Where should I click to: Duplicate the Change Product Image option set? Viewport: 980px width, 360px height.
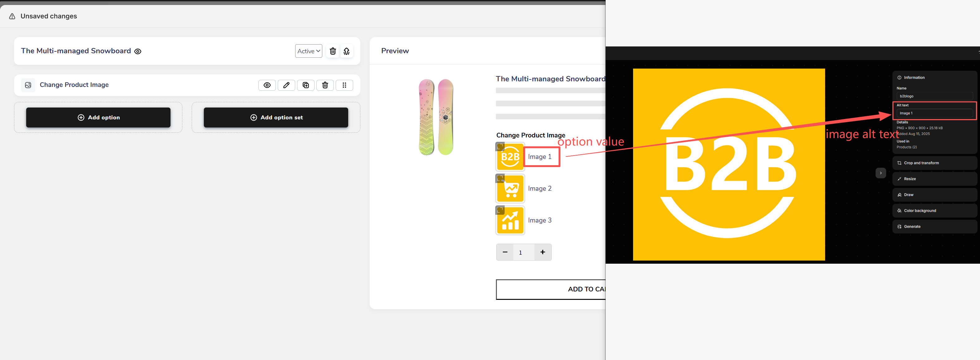(305, 85)
